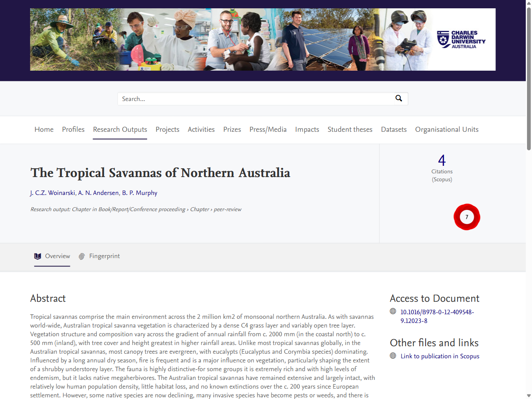Select the Overview book icon

tap(38, 256)
